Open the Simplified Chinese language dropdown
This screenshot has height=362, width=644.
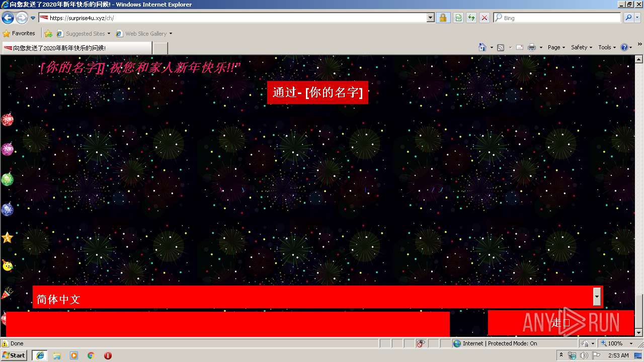[317, 297]
